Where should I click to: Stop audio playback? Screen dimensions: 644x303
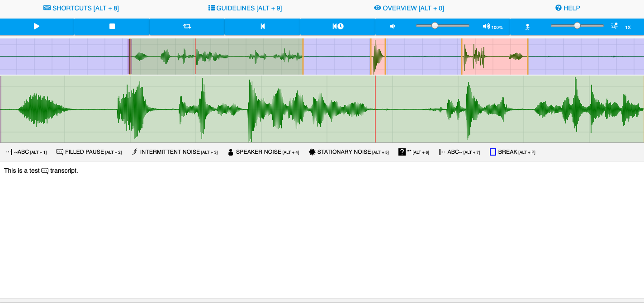tap(112, 27)
